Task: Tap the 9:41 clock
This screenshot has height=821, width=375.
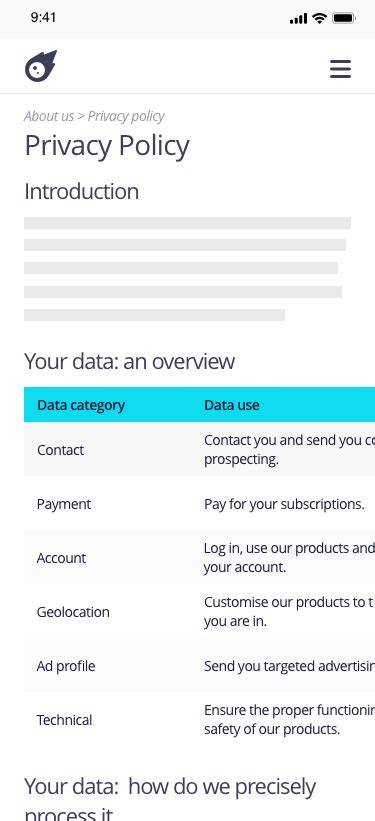Action: pos(43,17)
